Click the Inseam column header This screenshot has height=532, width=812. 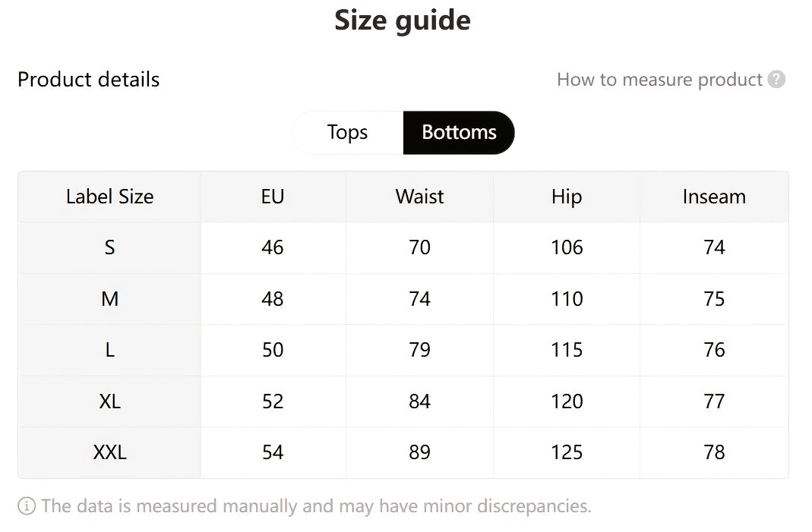(x=714, y=197)
